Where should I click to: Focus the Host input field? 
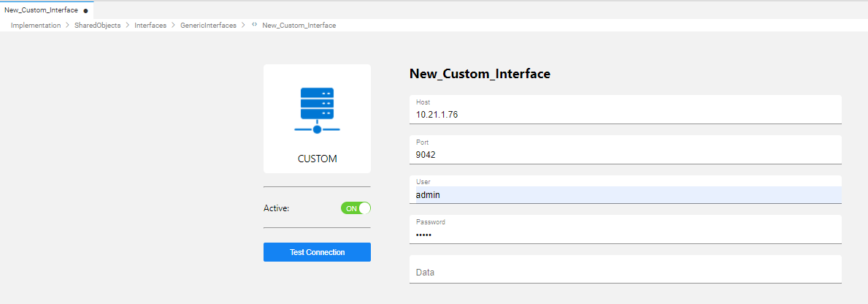625,115
